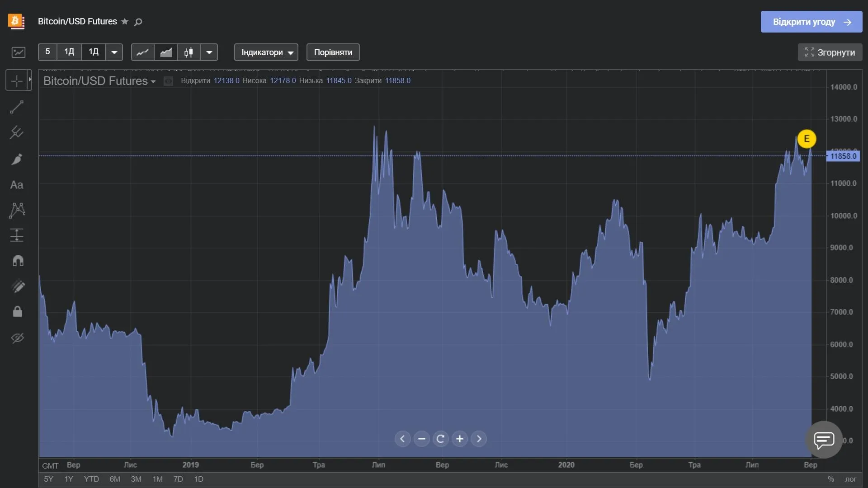Click the yellow E event marker
Image resolution: width=868 pixels, height=488 pixels.
click(x=807, y=139)
